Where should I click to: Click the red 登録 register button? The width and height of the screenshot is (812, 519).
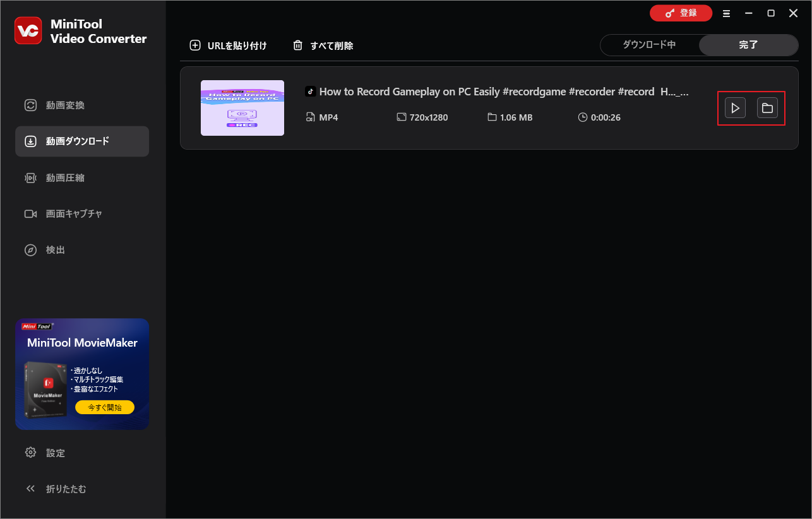(681, 13)
